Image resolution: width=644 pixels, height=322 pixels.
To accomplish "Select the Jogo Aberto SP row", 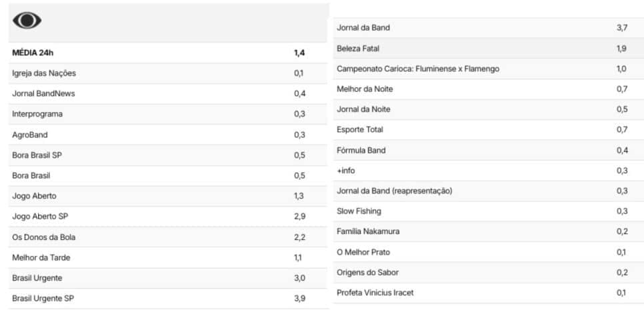I will click(168, 217).
